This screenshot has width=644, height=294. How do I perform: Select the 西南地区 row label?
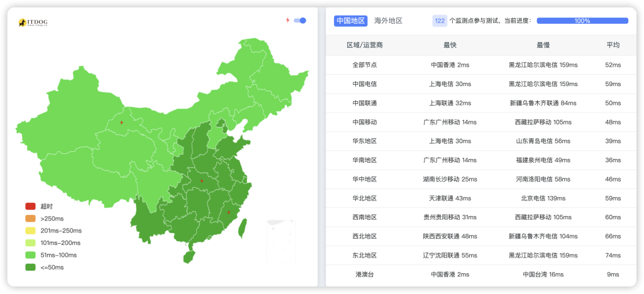point(365,217)
